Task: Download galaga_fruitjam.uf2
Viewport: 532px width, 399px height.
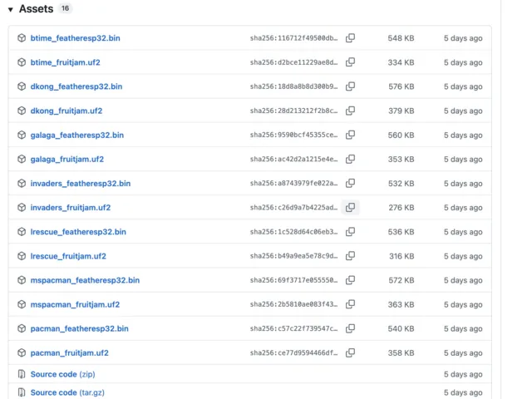Action: coord(67,159)
